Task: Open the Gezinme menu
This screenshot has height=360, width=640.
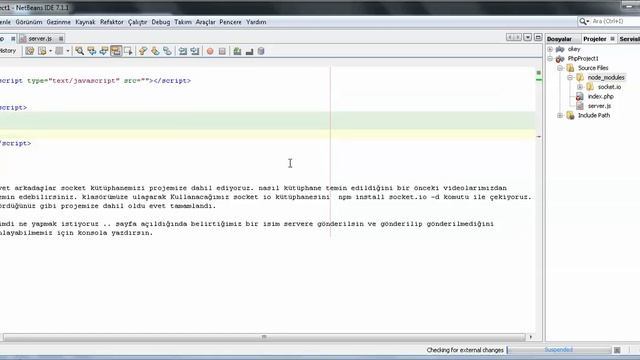Action: (x=58, y=22)
